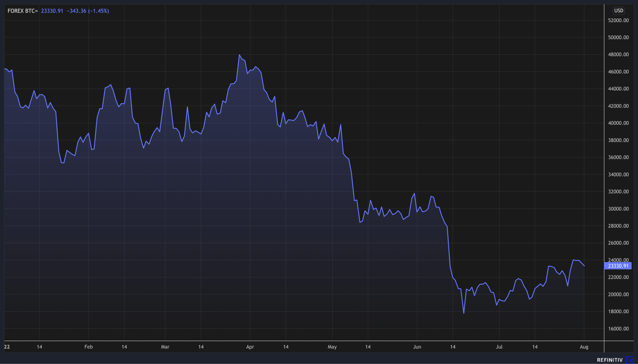Click the 36000.00 price axis label
Screen dimensions: 638x364
618,157
